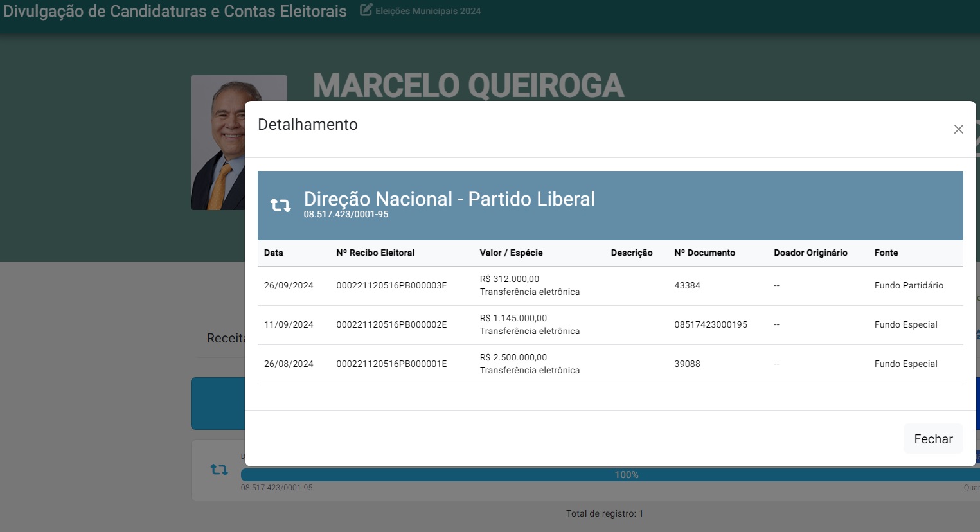Click the Valor / Espécie column header
980x532 pixels.
511,253
